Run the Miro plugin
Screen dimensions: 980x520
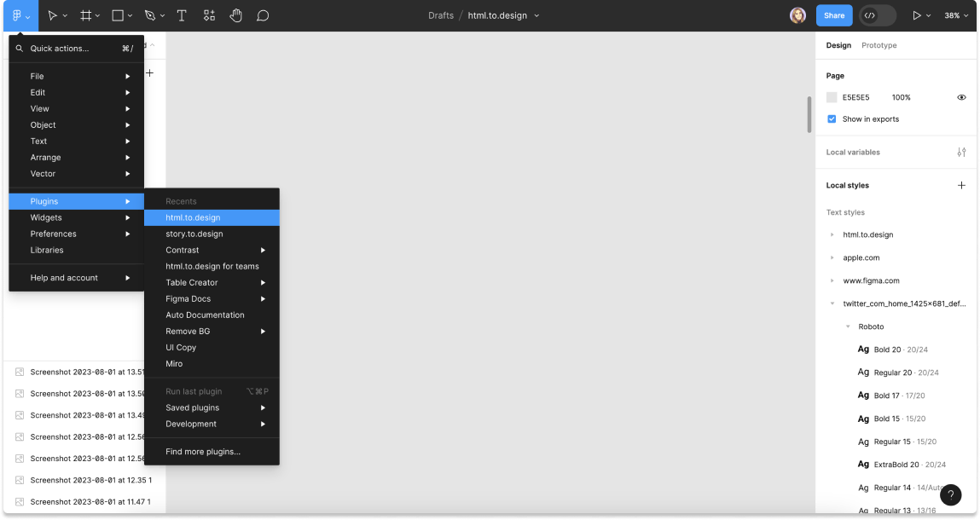212,364
